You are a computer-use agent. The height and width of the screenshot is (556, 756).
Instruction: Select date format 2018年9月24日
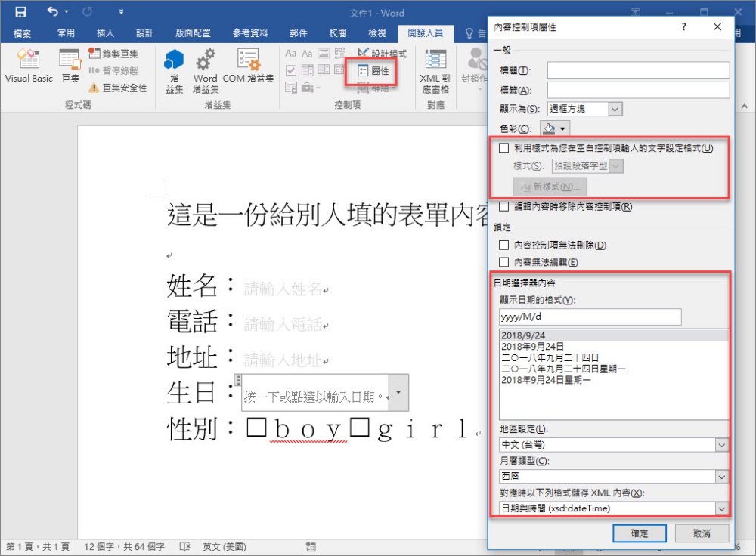click(x=533, y=347)
